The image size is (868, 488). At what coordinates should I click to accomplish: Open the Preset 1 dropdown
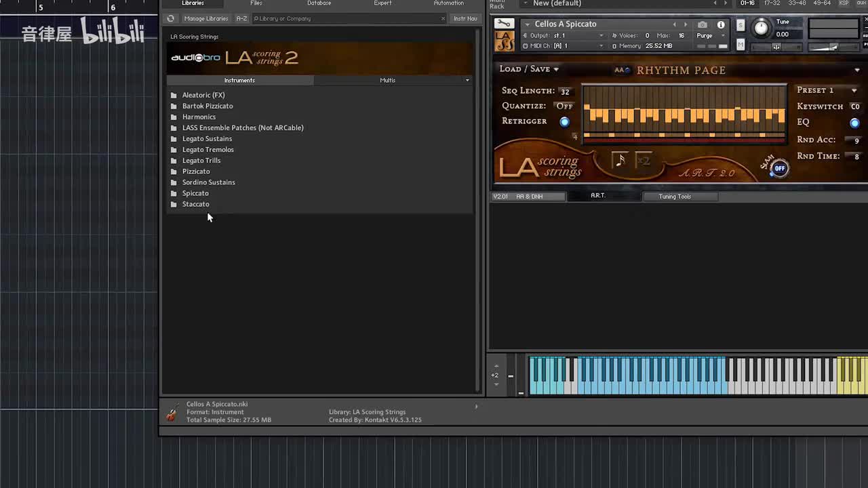827,90
